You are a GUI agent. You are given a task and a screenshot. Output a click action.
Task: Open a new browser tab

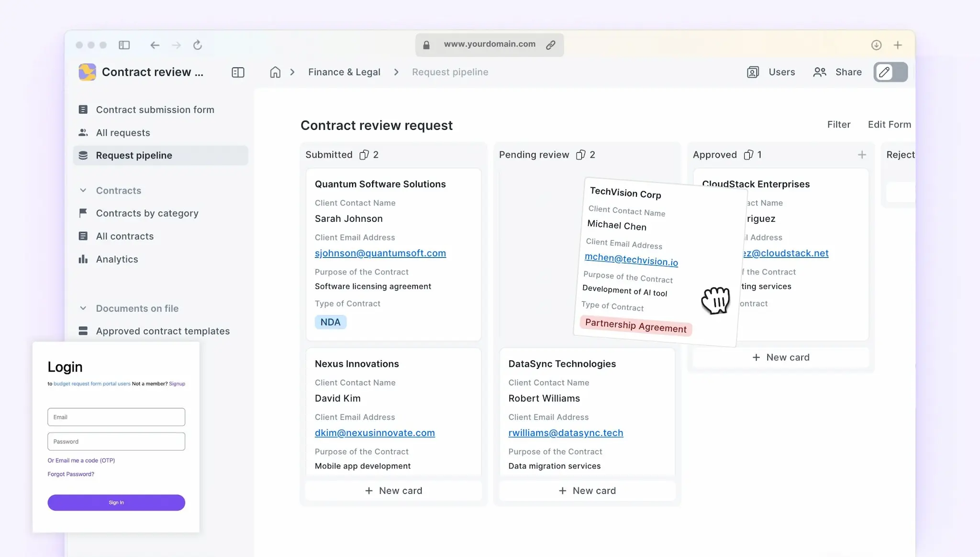click(898, 45)
